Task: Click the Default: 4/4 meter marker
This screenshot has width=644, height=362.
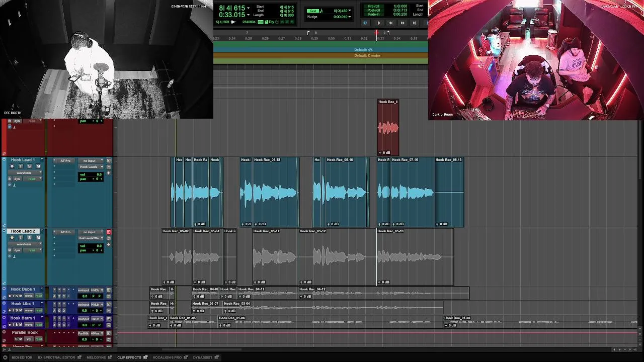Action: click(363, 50)
